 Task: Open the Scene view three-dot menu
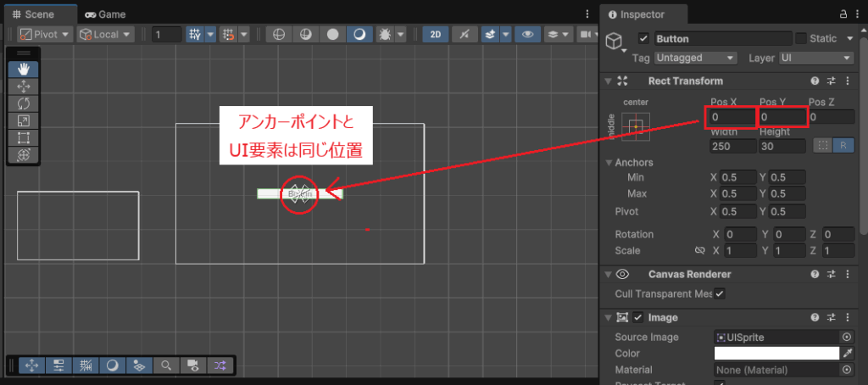[587, 14]
